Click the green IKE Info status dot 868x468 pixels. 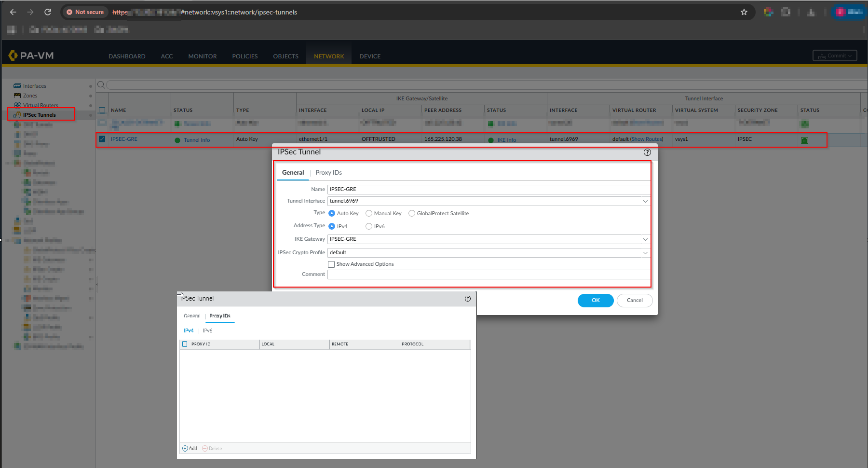tap(491, 140)
